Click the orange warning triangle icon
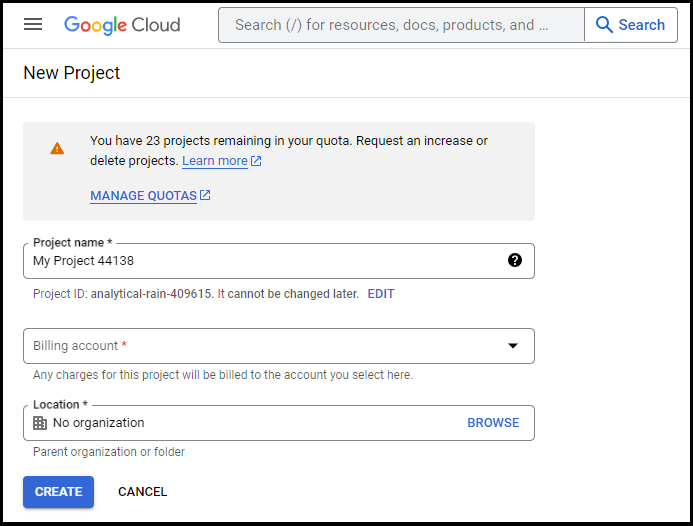 click(57, 149)
